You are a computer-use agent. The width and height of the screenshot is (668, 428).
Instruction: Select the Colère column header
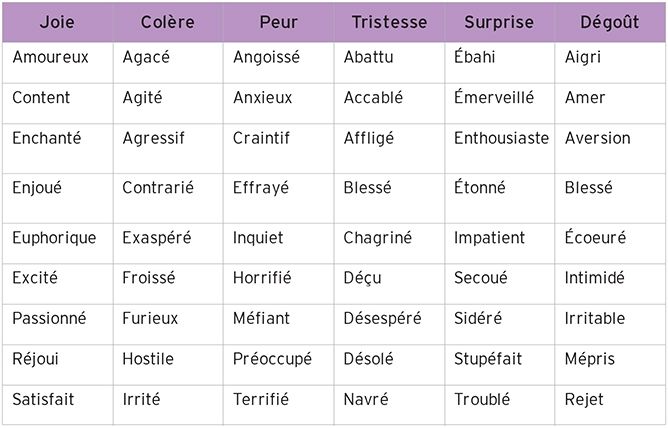click(x=167, y=21)
